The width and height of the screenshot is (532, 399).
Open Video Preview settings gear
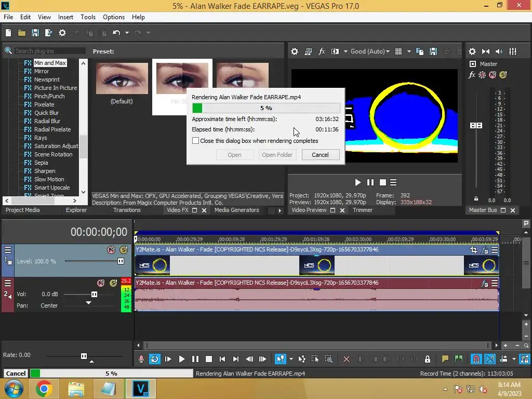tap(295, 51)
